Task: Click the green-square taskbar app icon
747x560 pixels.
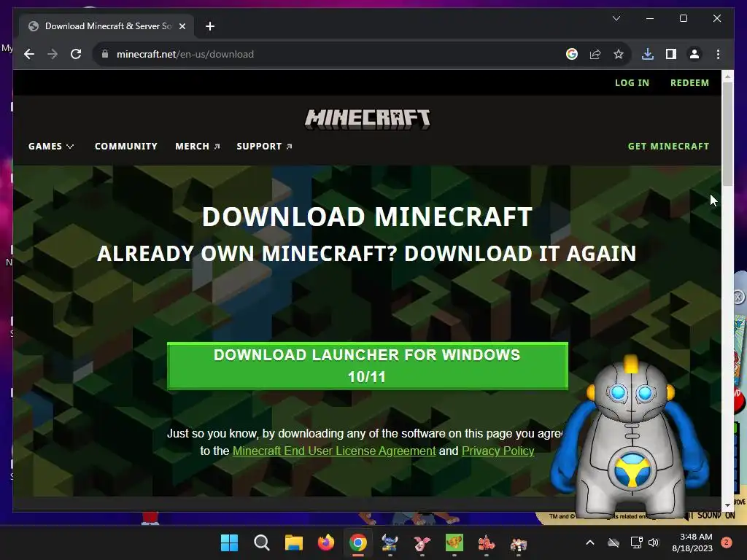Action: (454, 542)
